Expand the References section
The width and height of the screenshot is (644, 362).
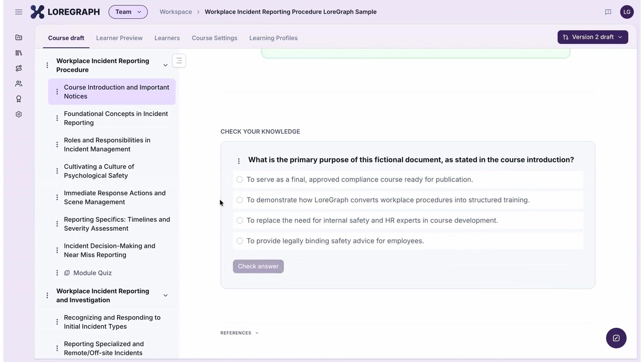pyautogui.click(x=239, y=333)
